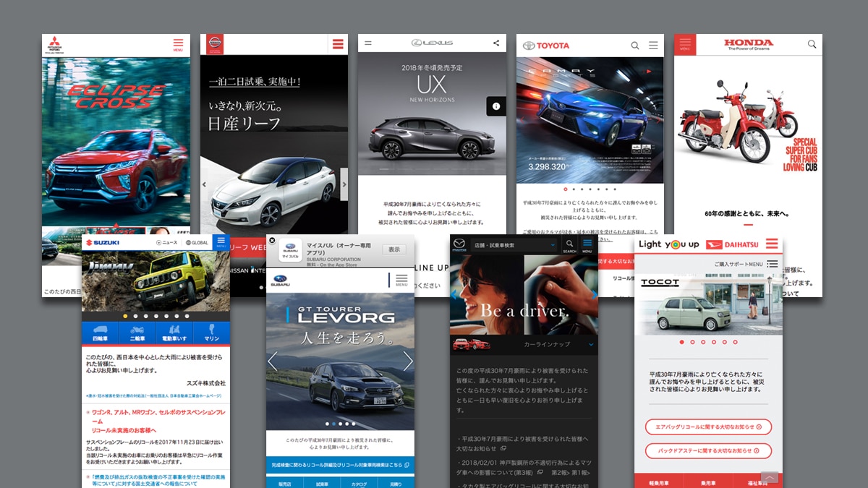Viewport: 868px width, 488px height.
Task: Select first Suzuki carousel dot
Action: click(x=125, y=316)
